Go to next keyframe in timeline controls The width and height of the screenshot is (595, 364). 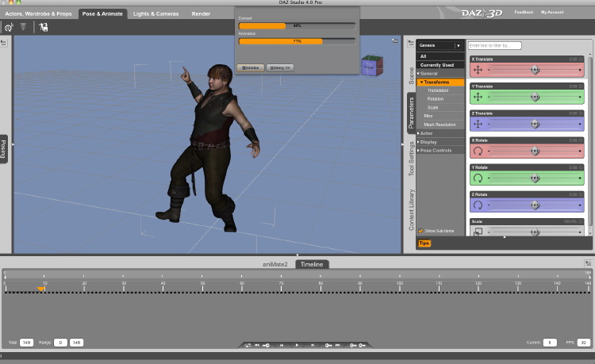[328, 345]
